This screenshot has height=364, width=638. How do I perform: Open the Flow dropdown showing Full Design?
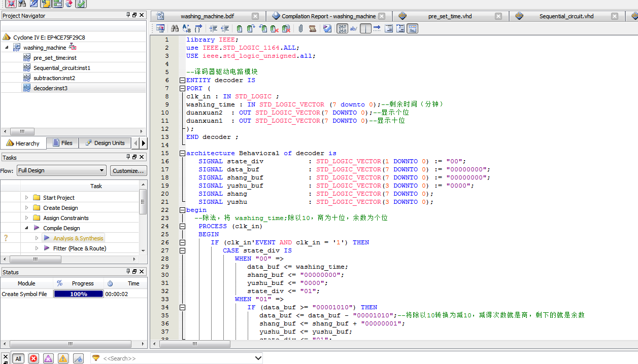61,171
